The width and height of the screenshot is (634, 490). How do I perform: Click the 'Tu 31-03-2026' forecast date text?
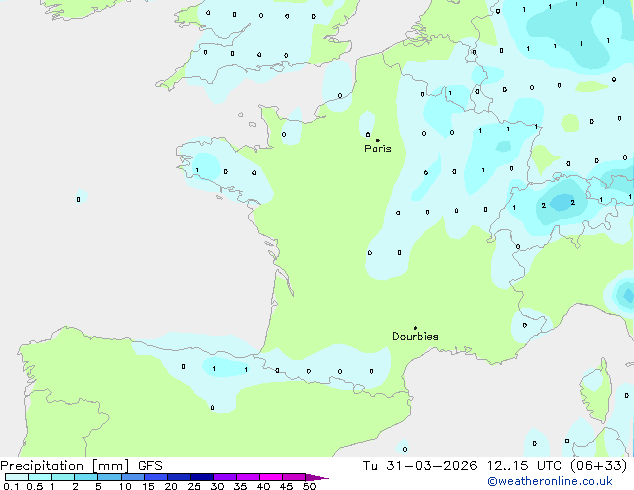pos(420,466)
